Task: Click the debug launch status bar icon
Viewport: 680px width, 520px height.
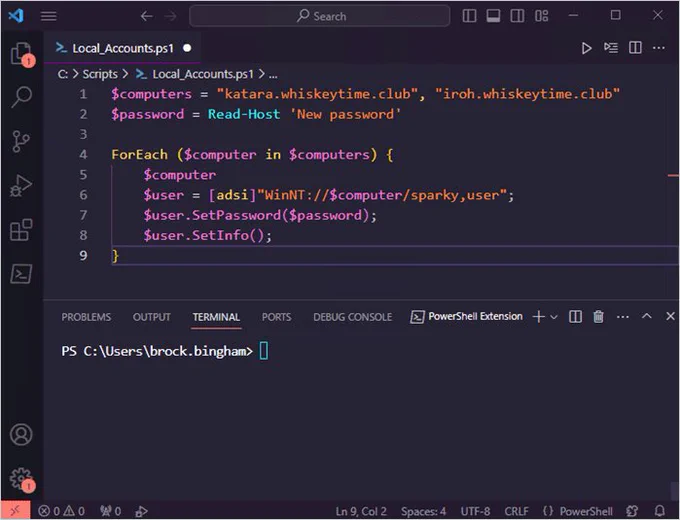Action: click(x=141, y=512)
